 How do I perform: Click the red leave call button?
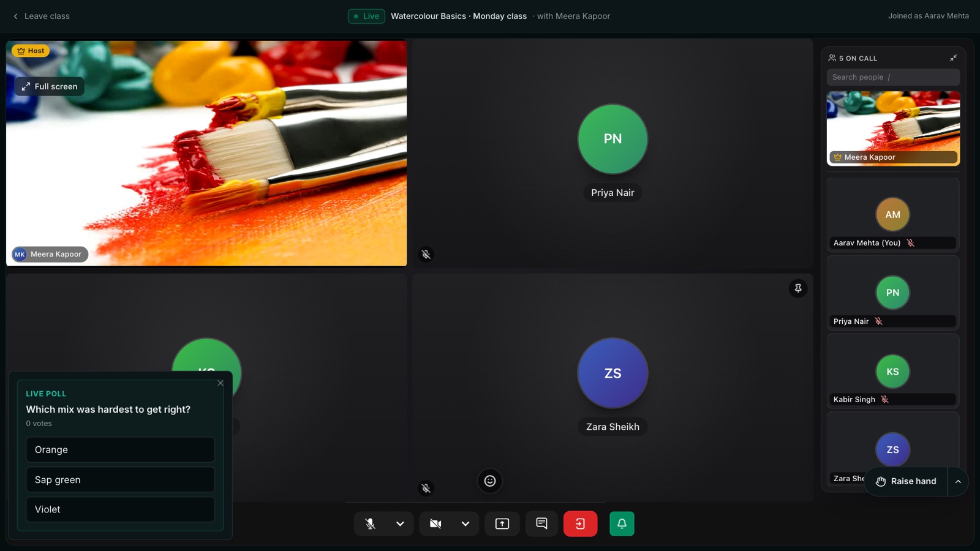[x=580, y=523]
